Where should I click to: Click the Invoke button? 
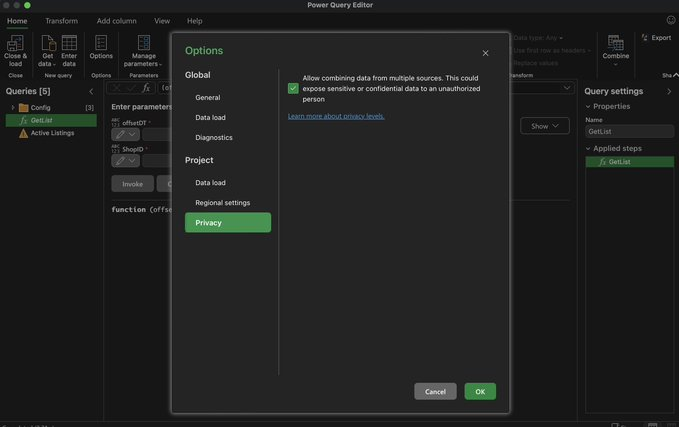pyautogui.click(x=133, y=184)
